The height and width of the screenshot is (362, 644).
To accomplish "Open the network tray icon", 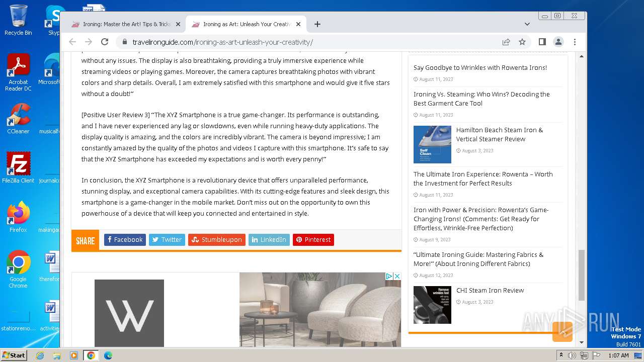I will click(x=584, y=355).
